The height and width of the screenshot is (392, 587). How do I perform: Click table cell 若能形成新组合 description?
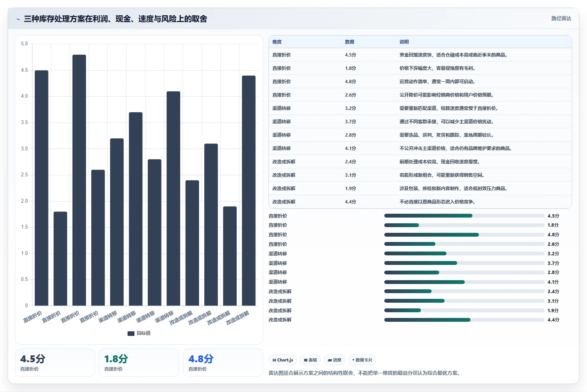tap(442, 175)
